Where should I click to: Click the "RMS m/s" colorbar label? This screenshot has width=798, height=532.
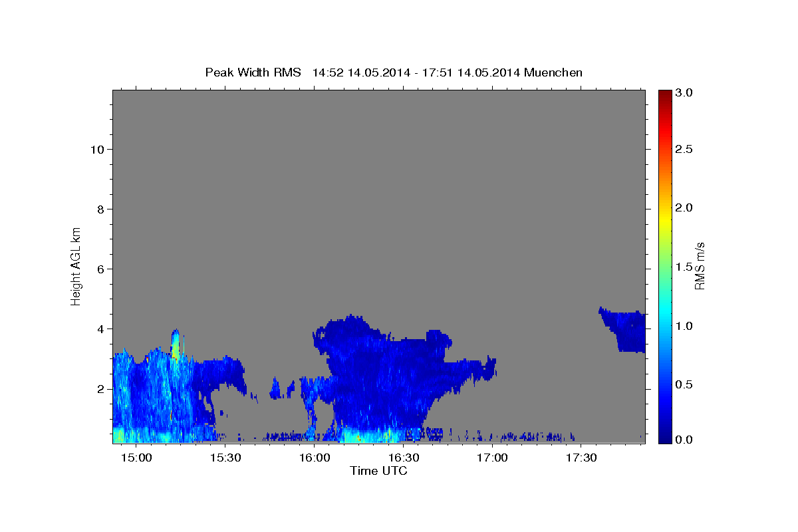[700, 266]
